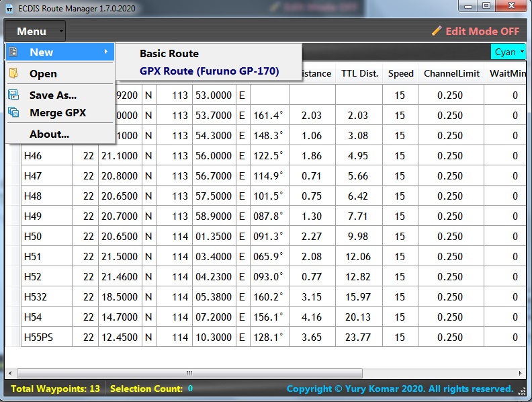Image resolution: width=532 pixels, height=402 pixels.
Task: Click WaitMin cell in H50 row
Action: pos(505,237)
